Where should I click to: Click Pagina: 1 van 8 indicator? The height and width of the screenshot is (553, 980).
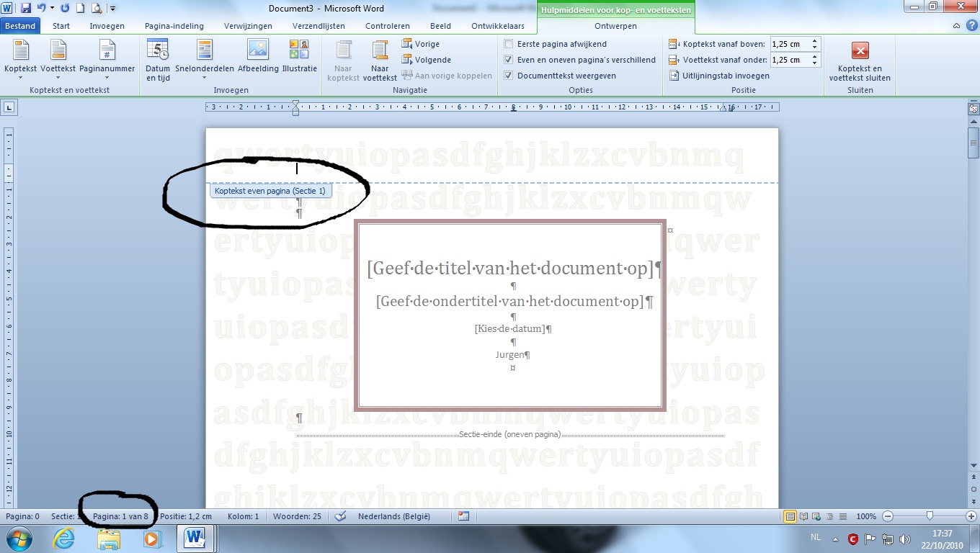pyautogui.click(x=120, y=516)
